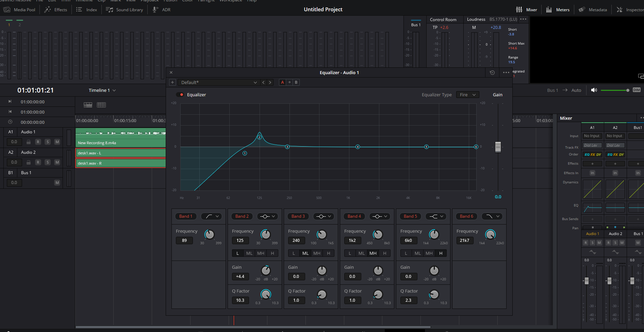Click the DIM button
The image size is (644, 332).
(x=637, y=90)
